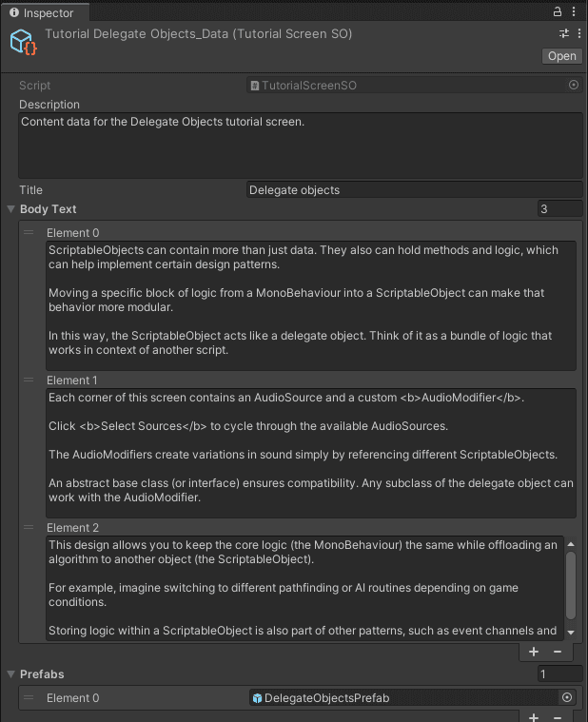This screenshot has width=588, height=722.
Task: Click the Script field object picker
Action: tap(574, 86)
